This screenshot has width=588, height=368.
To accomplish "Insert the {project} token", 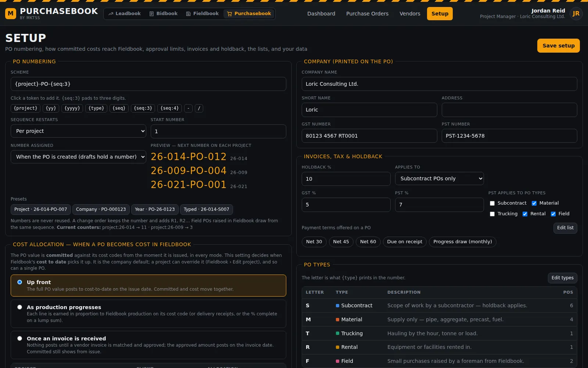I will (x=25, y=108).
